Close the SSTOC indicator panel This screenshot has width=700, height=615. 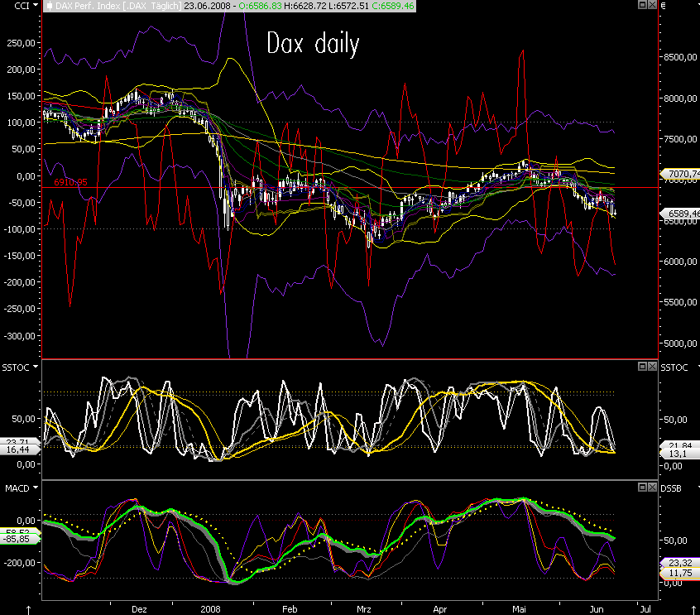point(652,366)
